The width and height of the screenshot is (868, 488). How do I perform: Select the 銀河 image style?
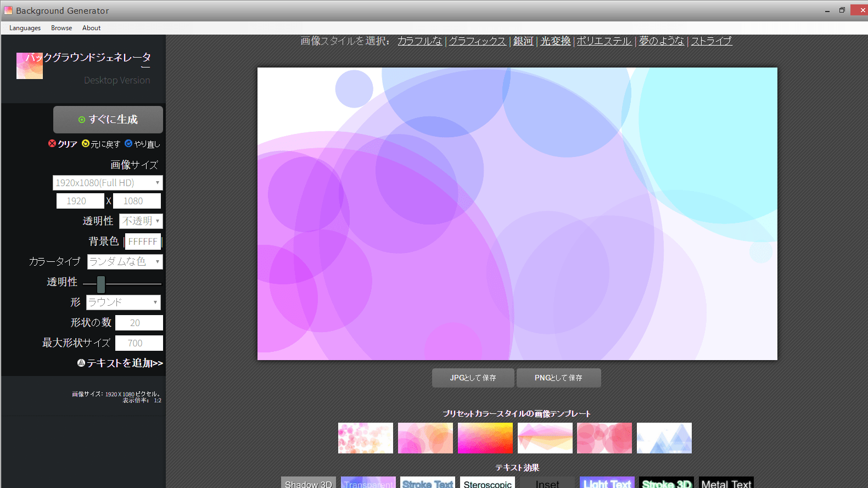[523, 41]
